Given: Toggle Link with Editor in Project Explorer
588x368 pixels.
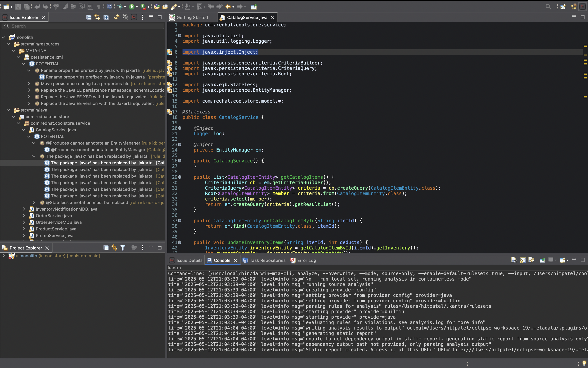Looking at the screenshot, I should coord(114,248).
